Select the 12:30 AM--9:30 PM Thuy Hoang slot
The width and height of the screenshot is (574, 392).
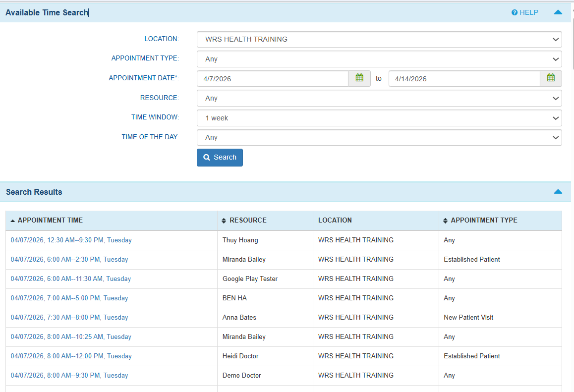71,240
